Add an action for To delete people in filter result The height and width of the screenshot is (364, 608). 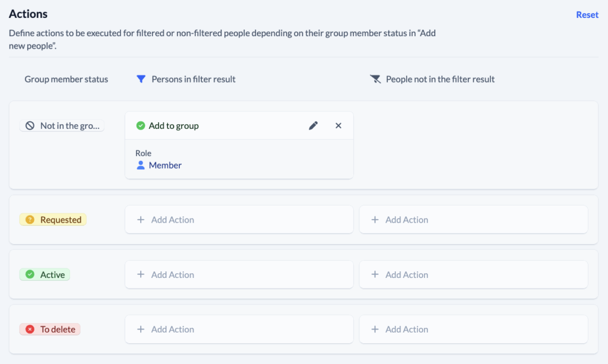[x=239, y=329]
